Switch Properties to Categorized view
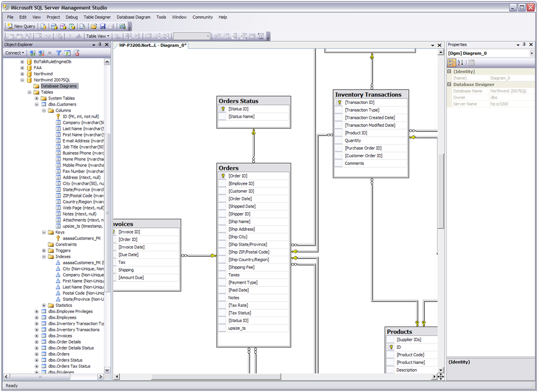 click(x=452, y=63)
